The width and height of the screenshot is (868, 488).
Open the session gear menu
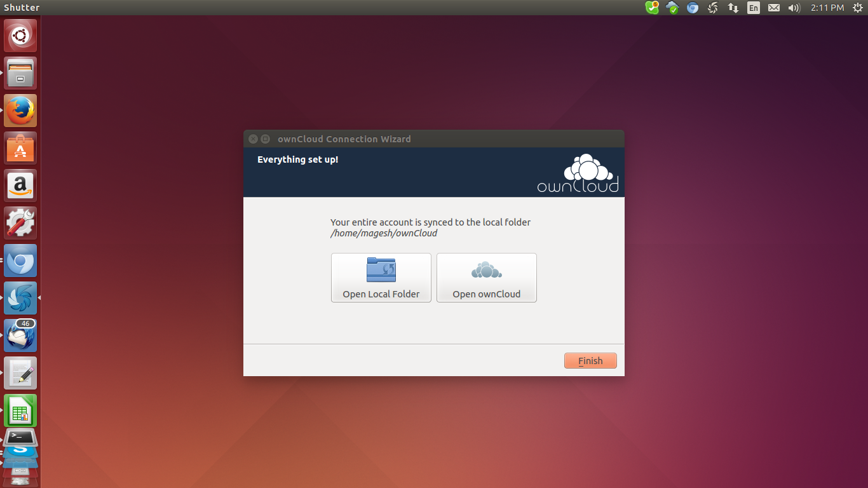coord(857,8)
